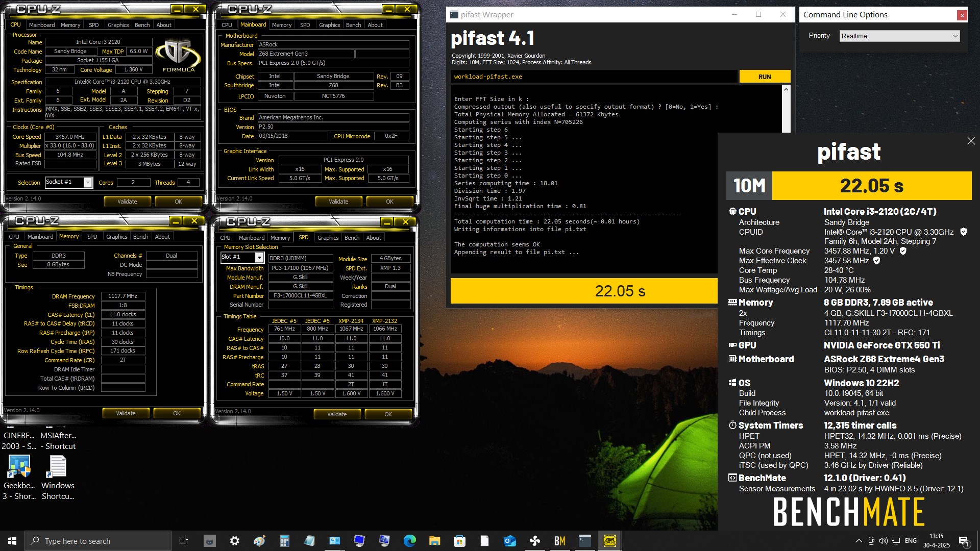980x551 pixels.
Task: Open the terminal console icon in the taskbar
Action: point(584,541)
